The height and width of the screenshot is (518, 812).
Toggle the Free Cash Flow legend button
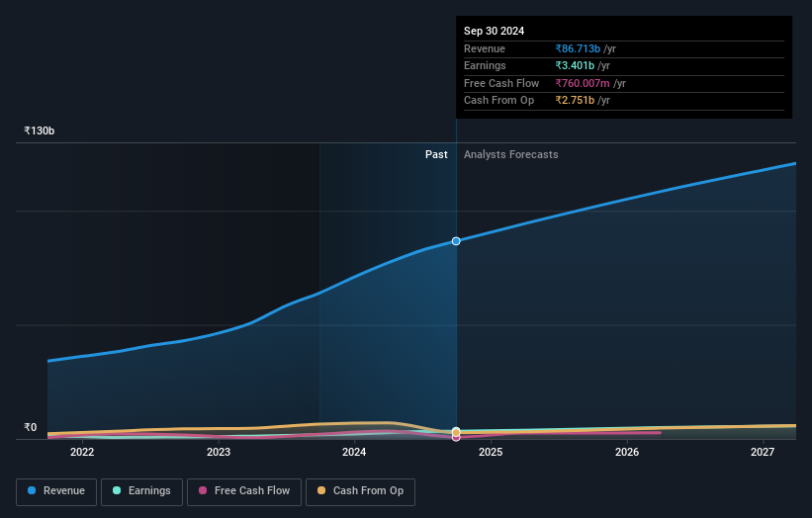[x=244, y=491]
